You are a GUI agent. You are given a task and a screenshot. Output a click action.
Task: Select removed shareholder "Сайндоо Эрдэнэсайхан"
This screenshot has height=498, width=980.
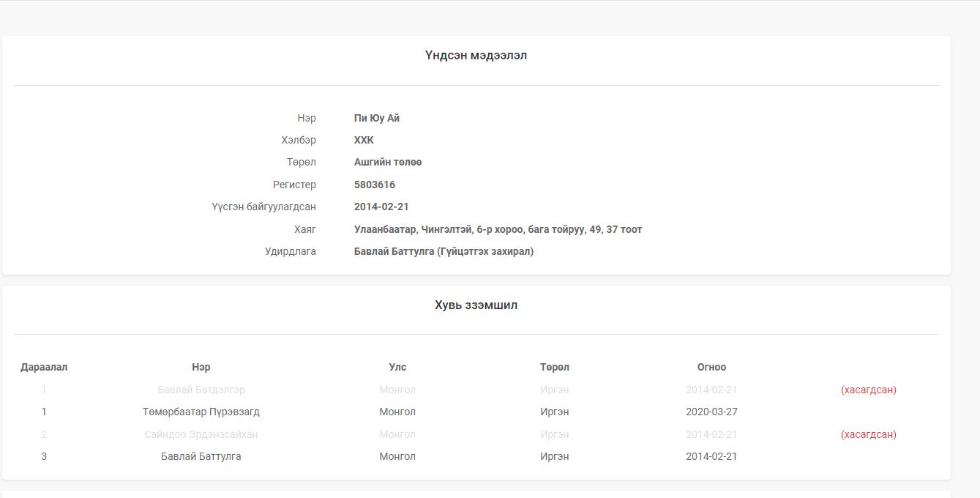(x=201, y=434)
